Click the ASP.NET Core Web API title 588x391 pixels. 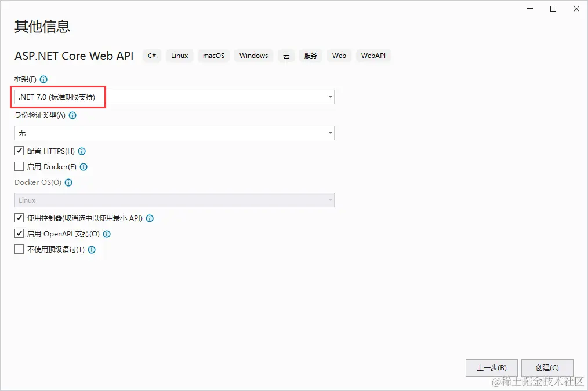point(74,56)
